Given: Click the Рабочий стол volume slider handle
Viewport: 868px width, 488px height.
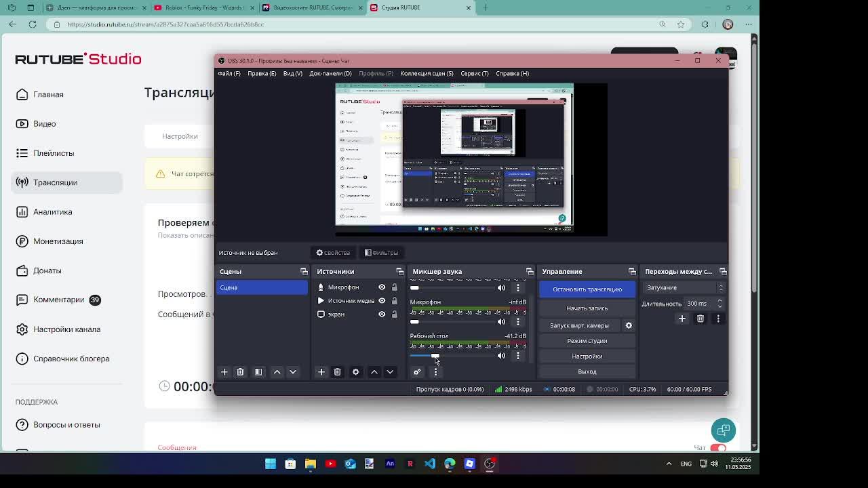Looking at the screenshot, I should (x=435, y=356).
